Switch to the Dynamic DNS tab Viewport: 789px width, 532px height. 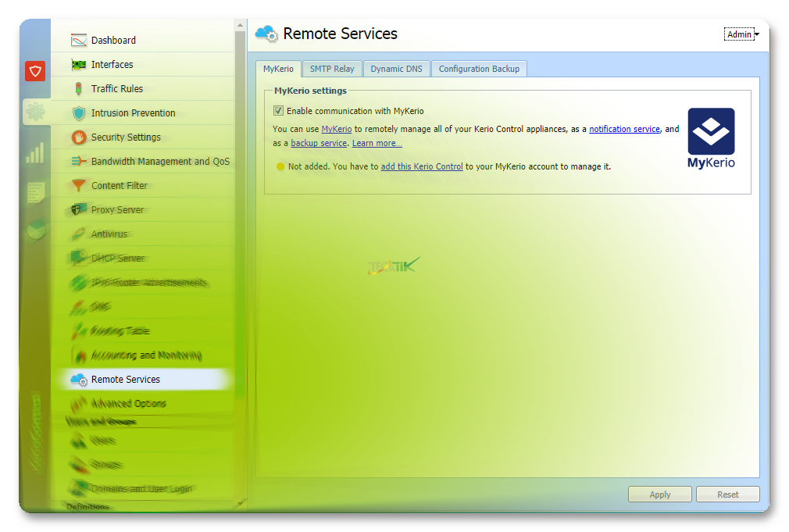click(396, 69)
